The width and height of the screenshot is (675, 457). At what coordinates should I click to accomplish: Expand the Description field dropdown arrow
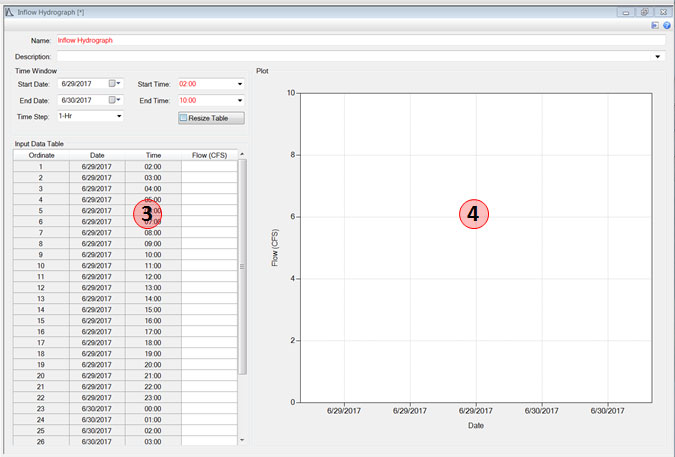[657, 57]
